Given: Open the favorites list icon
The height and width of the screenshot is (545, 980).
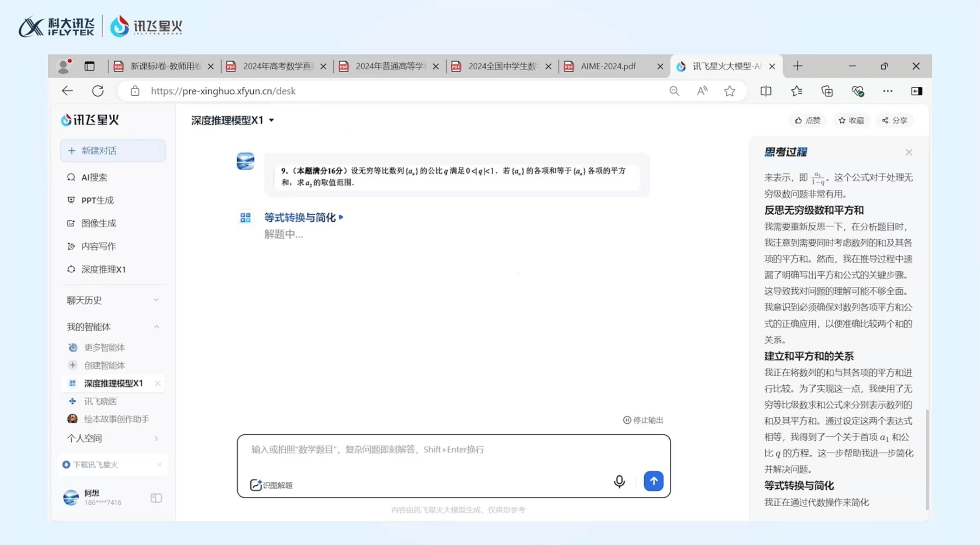Looking at the screenshot, I should pyautogui.click(x=797, y=91).
